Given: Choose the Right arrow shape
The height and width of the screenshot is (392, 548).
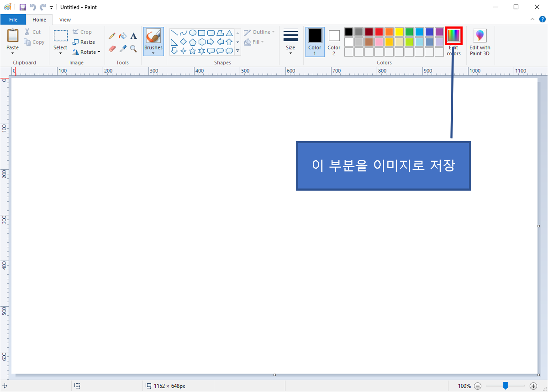Looking at the screenshot, I should (x=211, y=42).
